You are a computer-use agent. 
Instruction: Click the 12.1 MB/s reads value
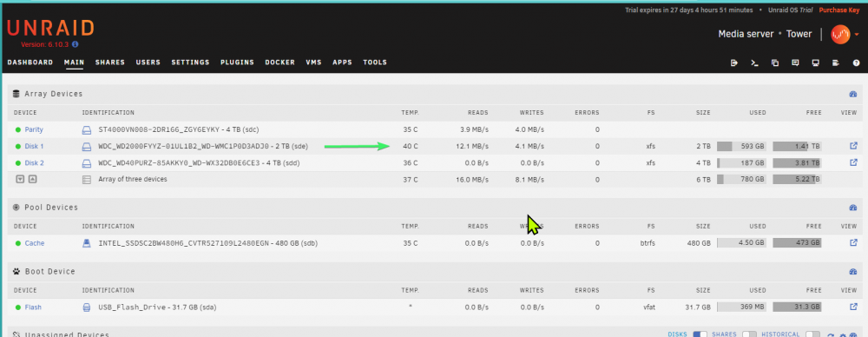click(x=471, y=146)
